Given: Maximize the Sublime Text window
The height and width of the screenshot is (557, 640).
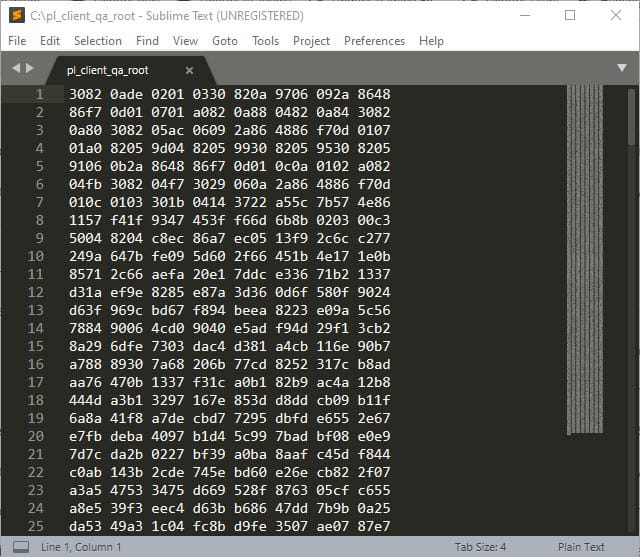Looking at the screenshot, I should coord(570,16).
